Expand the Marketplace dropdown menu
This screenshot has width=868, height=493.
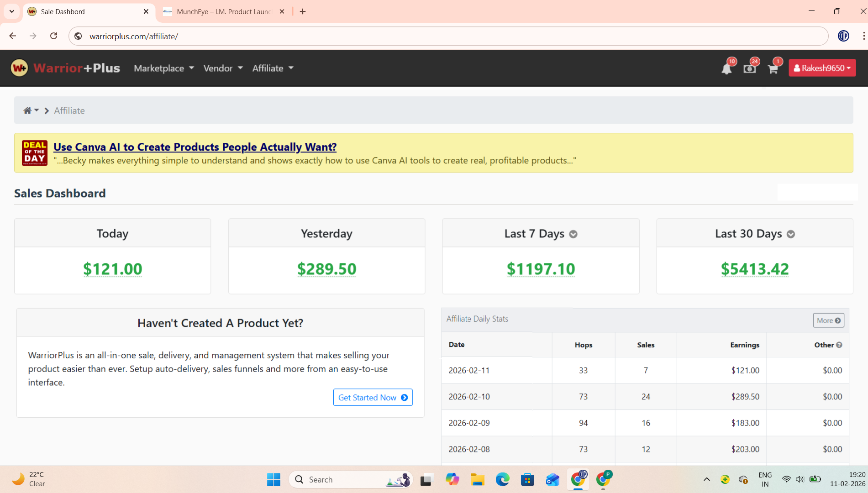coord(164,68)
